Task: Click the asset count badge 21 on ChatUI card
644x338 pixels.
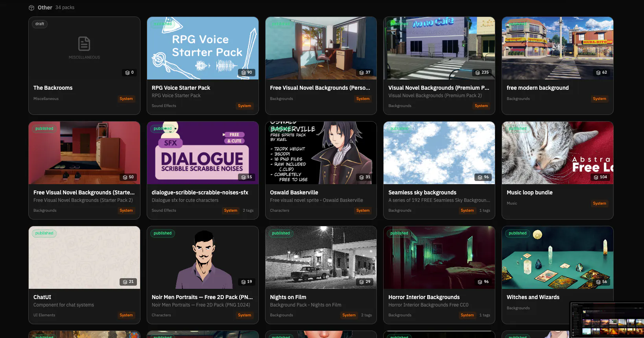Action: coord(128,282)
